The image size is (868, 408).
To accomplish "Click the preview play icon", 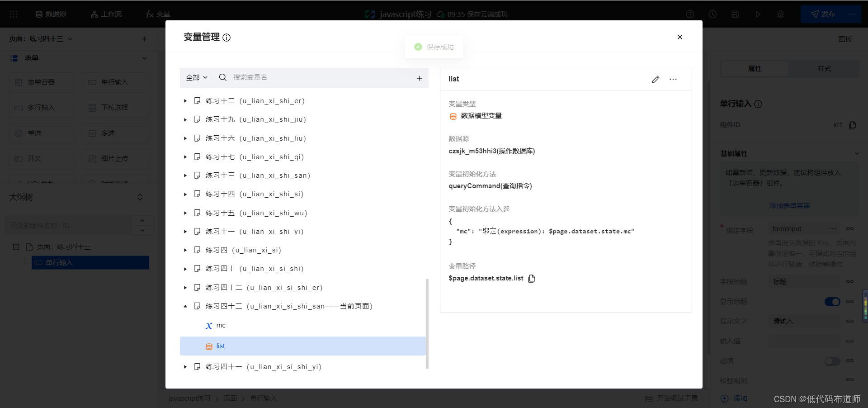I will click(758, 14).
